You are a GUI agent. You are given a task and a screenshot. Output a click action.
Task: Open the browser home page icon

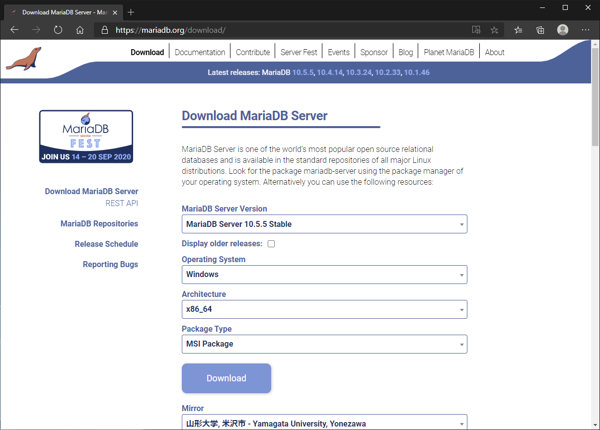tap(80, 30)
